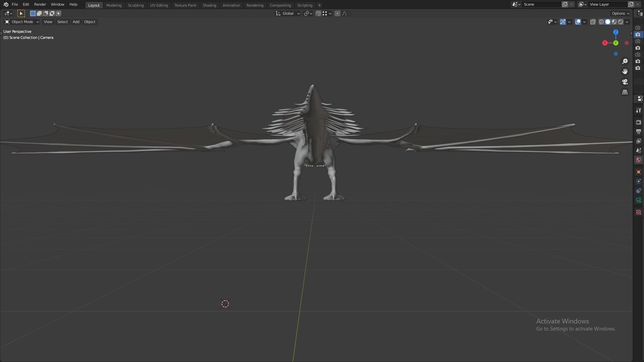The image size is (644, 362).
Task: Open the viewport Add menu
Action: (x=76, y=22)
